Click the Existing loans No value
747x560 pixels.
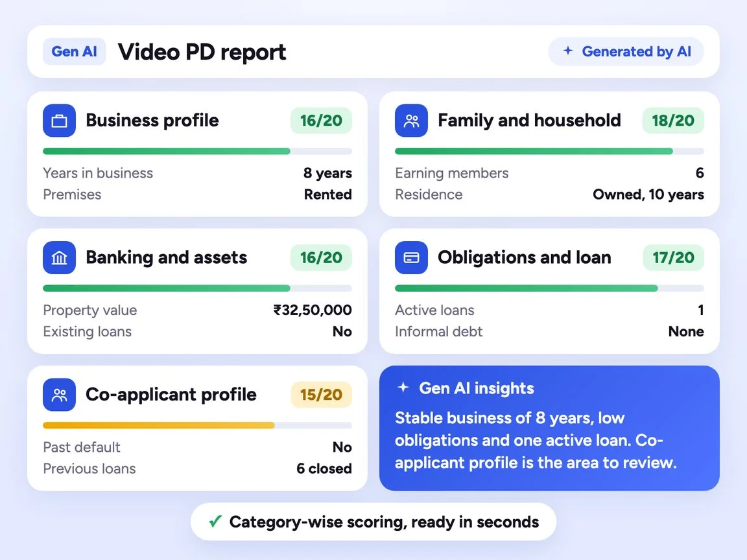click(342, 331)
